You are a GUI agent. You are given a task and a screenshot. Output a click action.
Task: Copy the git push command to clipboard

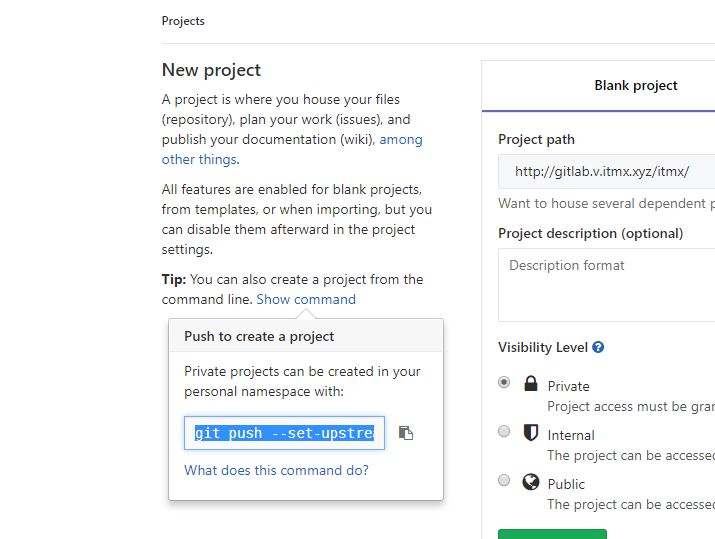pyautogui.click(x=406, y=433)
